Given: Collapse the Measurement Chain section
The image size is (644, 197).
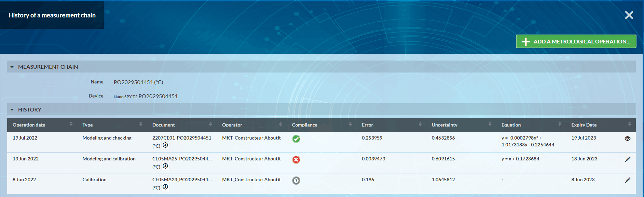Looking at the screenshot, I should coord(12,67).
